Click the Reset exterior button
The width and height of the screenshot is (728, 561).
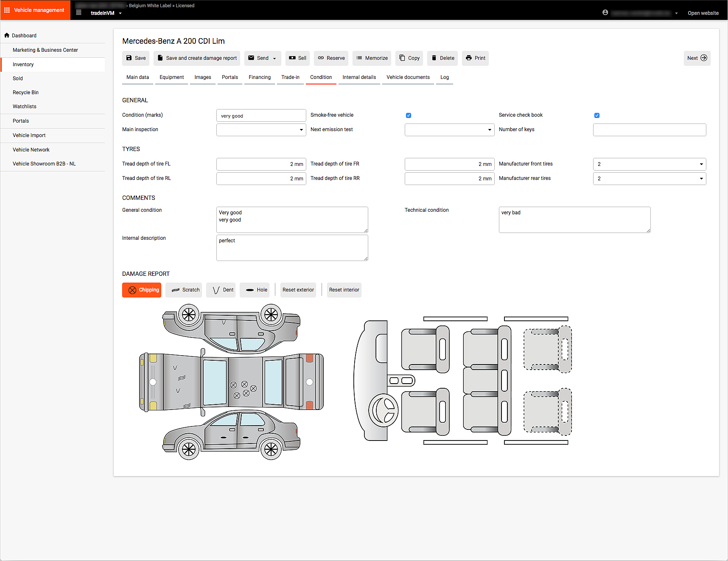click(x=298, y=290)
